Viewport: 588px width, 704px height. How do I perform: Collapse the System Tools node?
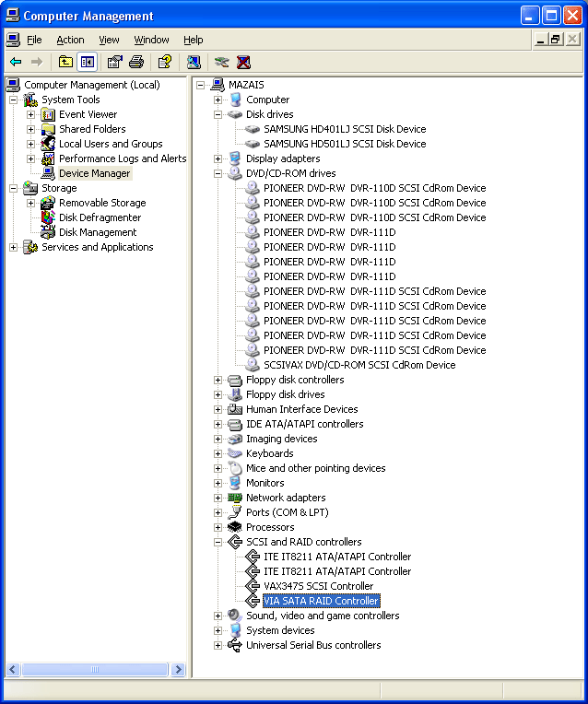pos(14,100)
